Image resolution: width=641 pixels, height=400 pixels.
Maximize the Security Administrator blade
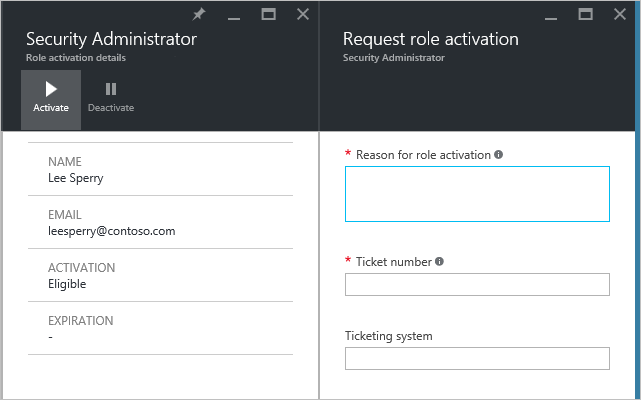(x=268, y=14)
